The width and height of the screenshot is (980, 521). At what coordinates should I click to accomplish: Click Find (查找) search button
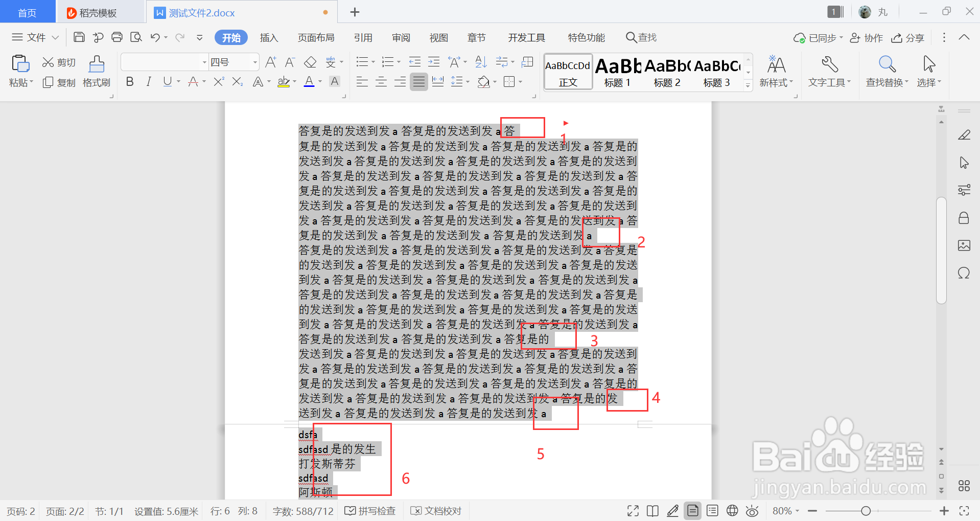click(641, 37)
